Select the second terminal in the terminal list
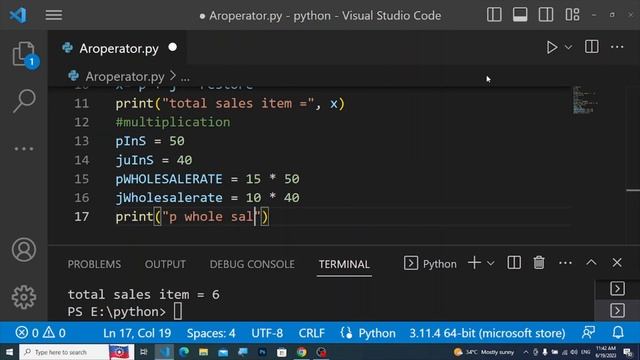The width and height of the screenshot is (640, 360). 617,311
